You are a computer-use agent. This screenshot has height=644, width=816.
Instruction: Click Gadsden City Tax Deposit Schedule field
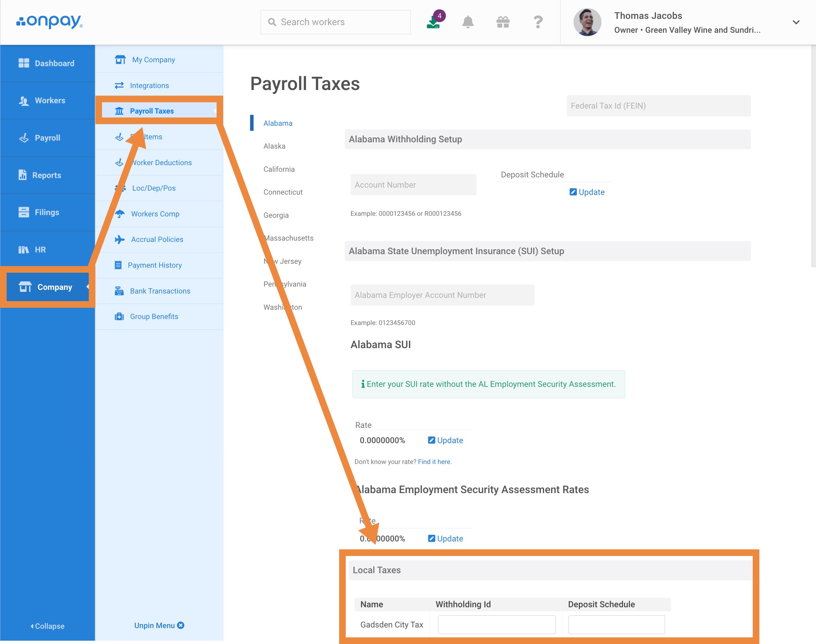point(616,625)
